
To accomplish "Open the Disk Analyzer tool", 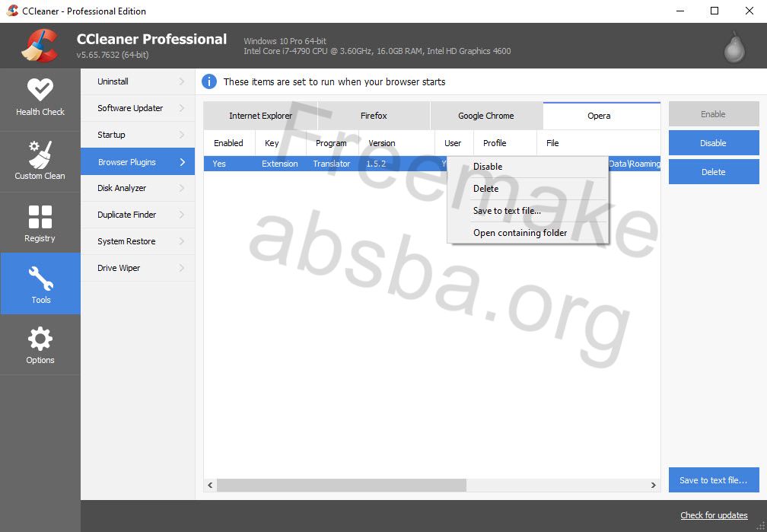I will [x=138, y=188].
